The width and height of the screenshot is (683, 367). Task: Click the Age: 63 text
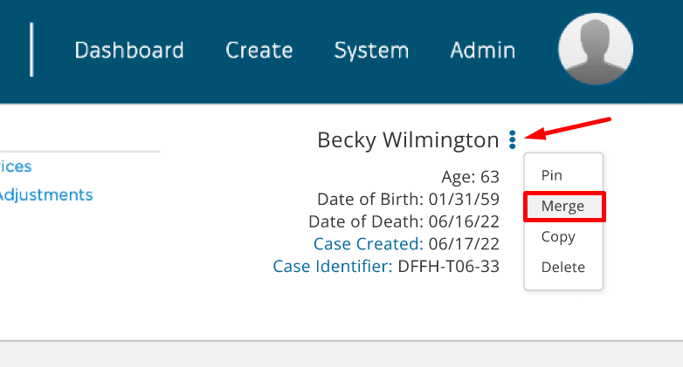click(x=470, y=177)
